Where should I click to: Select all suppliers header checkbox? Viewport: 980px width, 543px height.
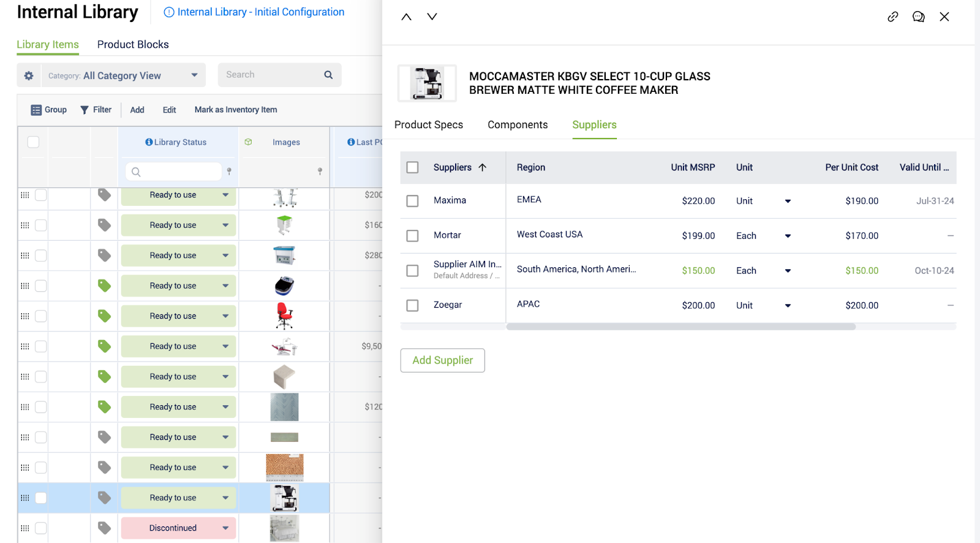click(413, 167)
